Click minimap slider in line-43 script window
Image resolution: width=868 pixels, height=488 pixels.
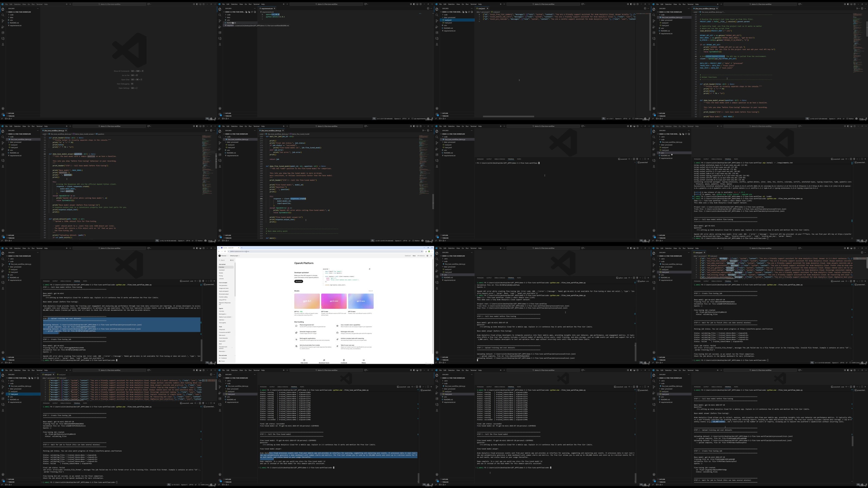(867, 29)
